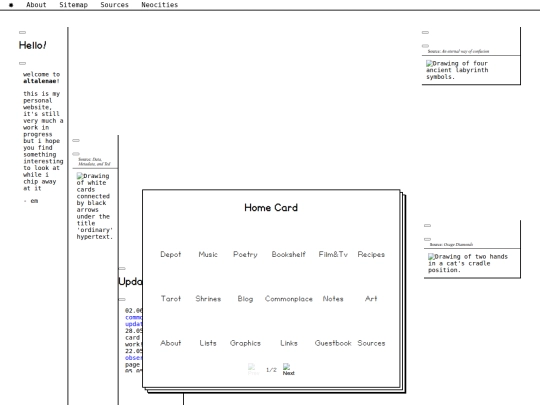Open Film&Tv on the Home Card
The width and height of the screenshot is (540, 405).
(333, 255)
